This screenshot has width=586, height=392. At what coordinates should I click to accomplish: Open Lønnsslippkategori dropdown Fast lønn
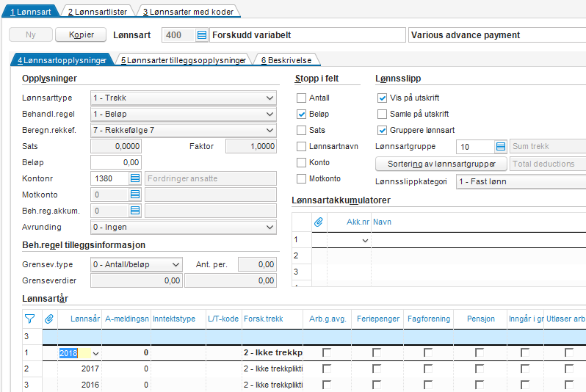521,181
